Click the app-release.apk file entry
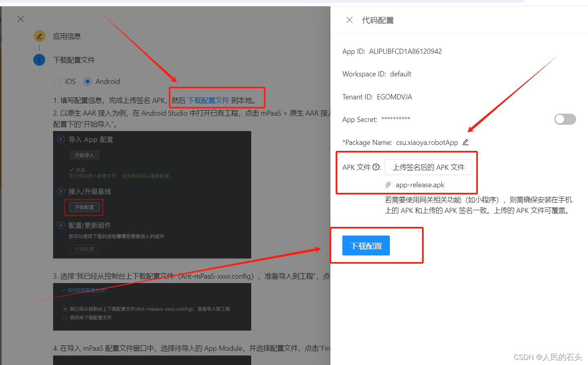Image resolution: width=588 pixels, height=365 pixels. coord(420,184)
